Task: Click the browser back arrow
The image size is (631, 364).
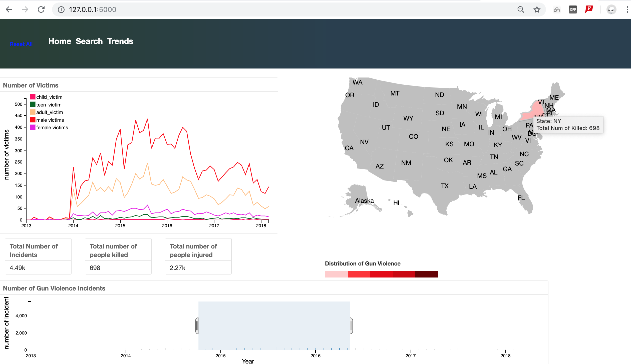Action: click(x=9, y=9)
